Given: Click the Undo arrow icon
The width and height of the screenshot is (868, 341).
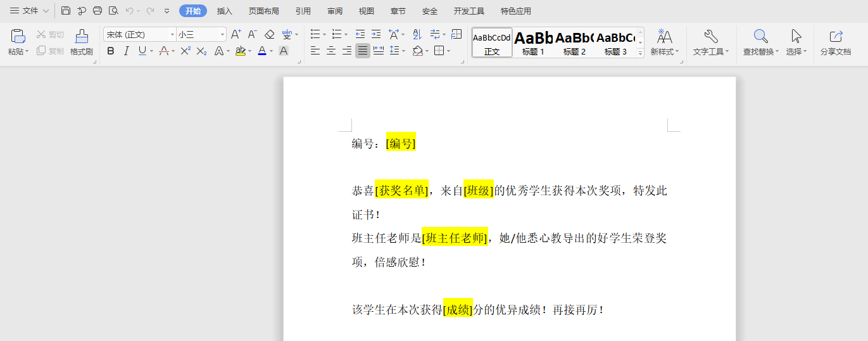Looking at the screenshot, I should (129, 11).
